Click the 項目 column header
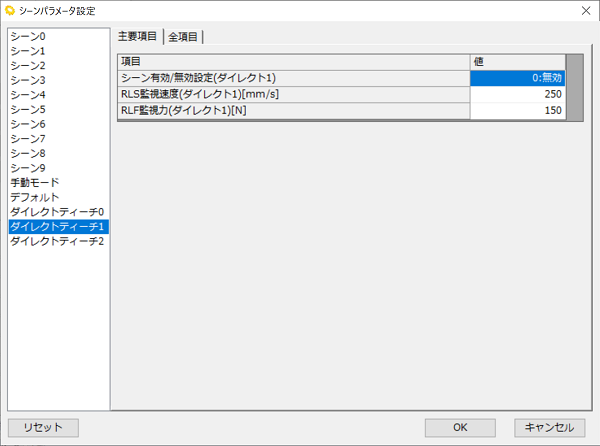This screenshot has width=600, height=446. 294,62
